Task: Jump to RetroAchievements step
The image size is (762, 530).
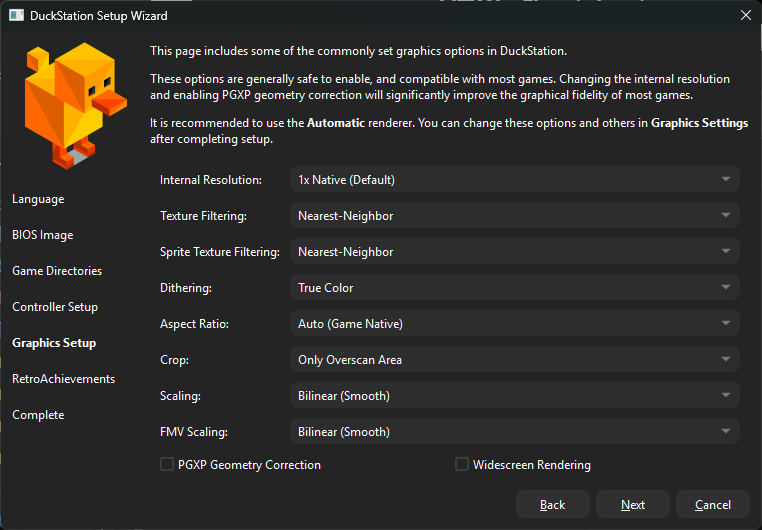Action: pyautogui.click(x=63, y=379)
